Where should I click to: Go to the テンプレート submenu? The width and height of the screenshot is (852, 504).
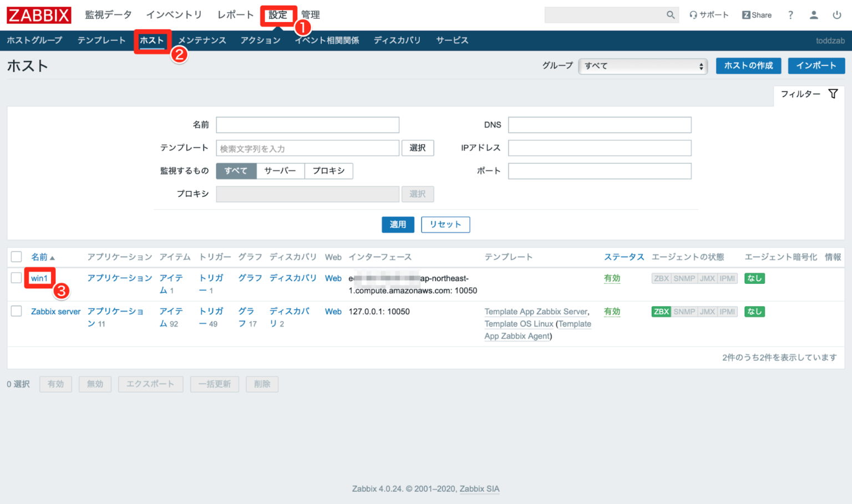pos(102,40)
